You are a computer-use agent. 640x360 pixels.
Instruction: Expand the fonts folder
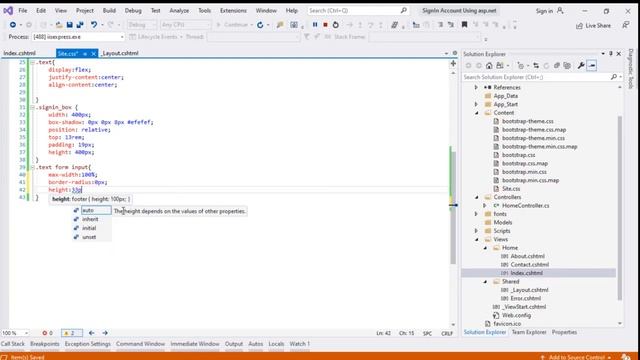tap(476, 214)
